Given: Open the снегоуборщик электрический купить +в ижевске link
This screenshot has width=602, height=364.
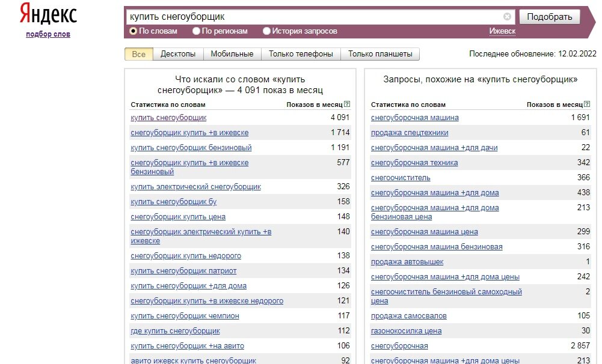Looking at the screenshot, I should (201, 236).
